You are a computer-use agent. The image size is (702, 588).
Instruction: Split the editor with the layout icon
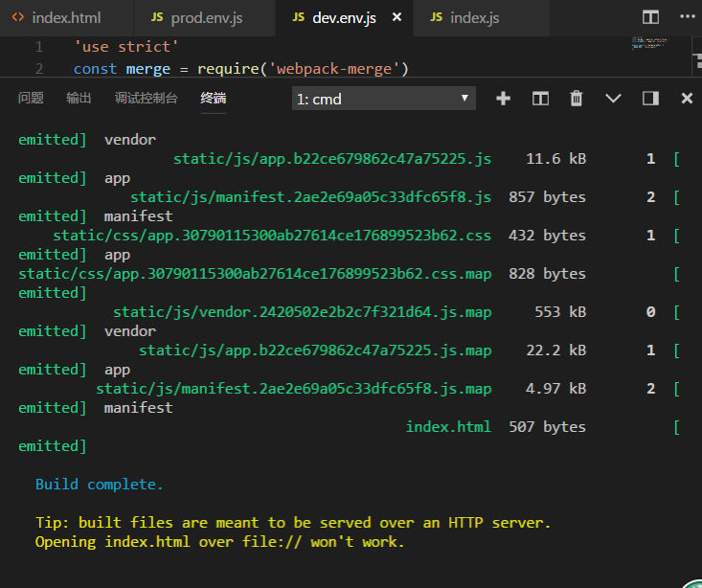tap(650, 17)
